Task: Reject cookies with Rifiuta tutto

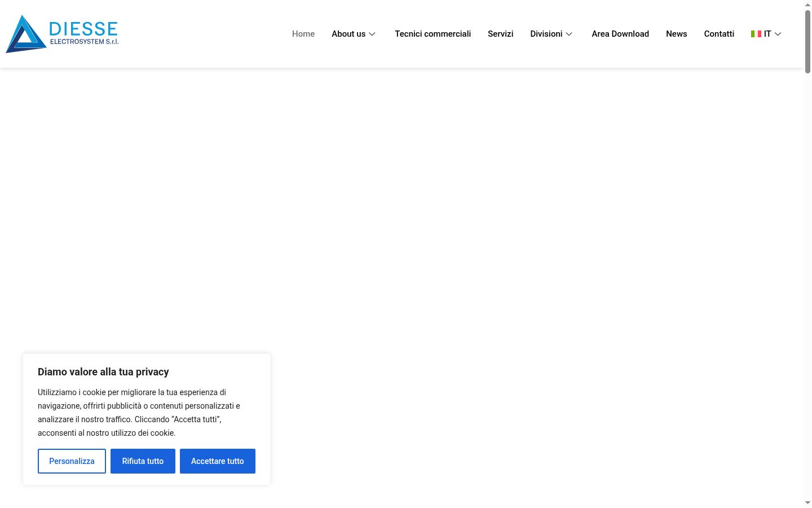Action: tap(143, 461)
